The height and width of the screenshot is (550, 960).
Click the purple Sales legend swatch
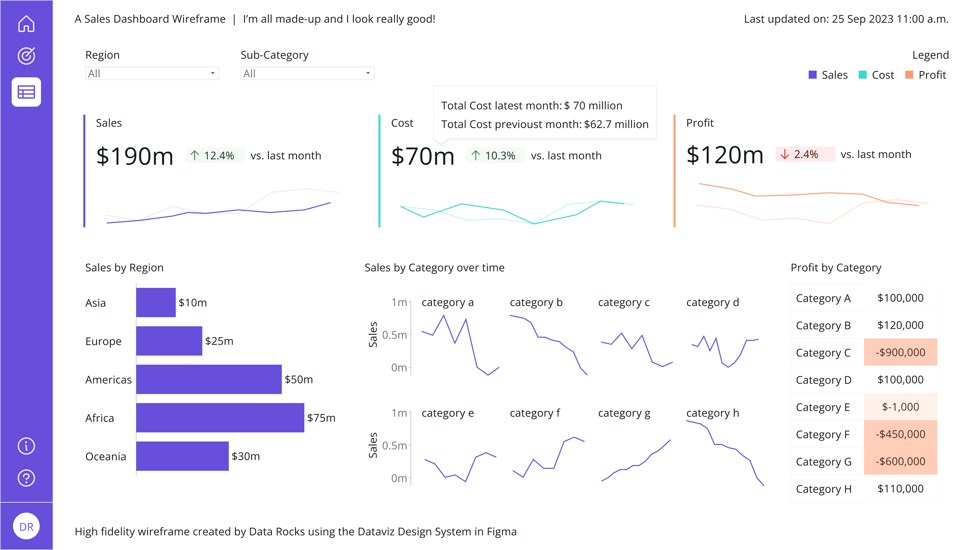click(812, 75)
